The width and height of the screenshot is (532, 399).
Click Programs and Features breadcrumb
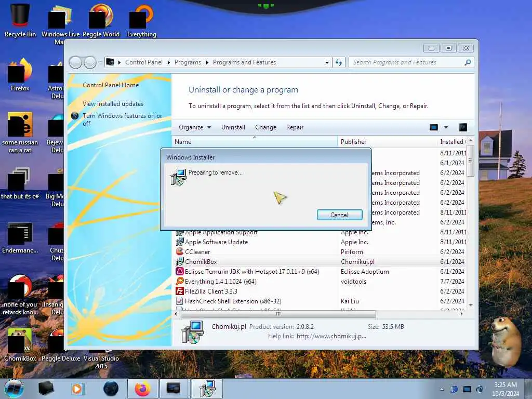click(244, 62)
